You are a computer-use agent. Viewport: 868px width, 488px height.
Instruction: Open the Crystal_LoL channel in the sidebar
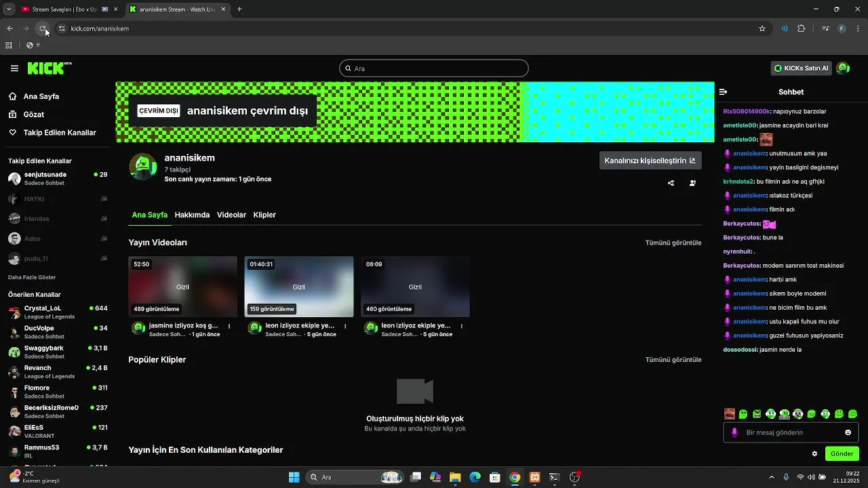tap(58, 312)
